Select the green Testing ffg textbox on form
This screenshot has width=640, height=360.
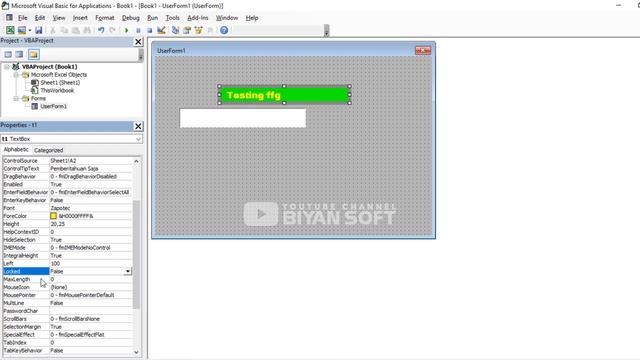(284, 95)
